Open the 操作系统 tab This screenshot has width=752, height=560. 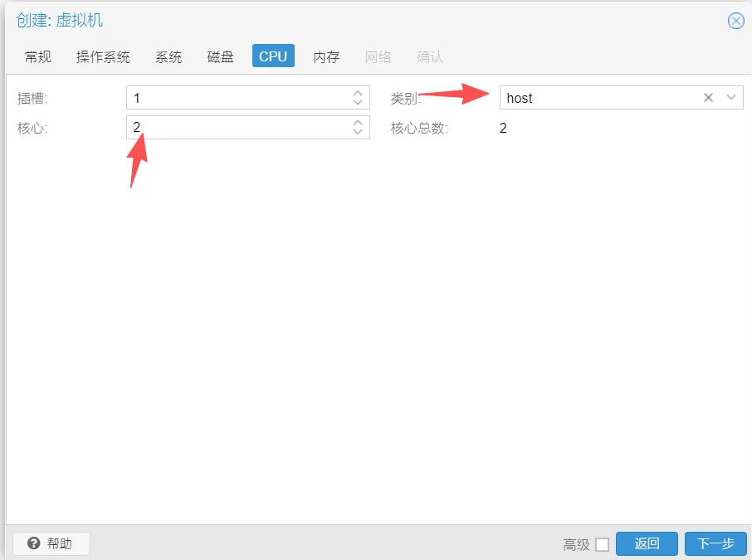pos(103,56)
